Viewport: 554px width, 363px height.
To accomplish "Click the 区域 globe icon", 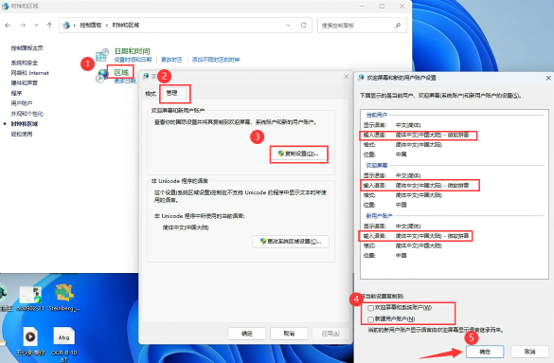I will [x=101, y=75].
